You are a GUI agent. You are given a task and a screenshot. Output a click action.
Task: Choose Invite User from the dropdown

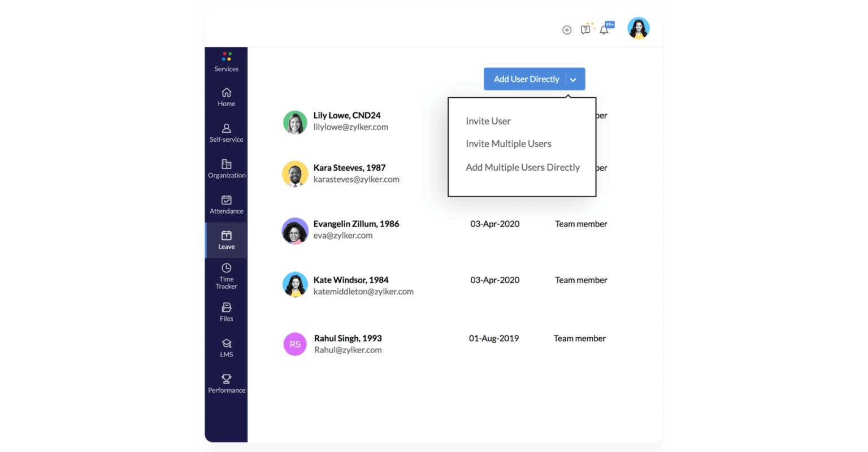[488, 121]
